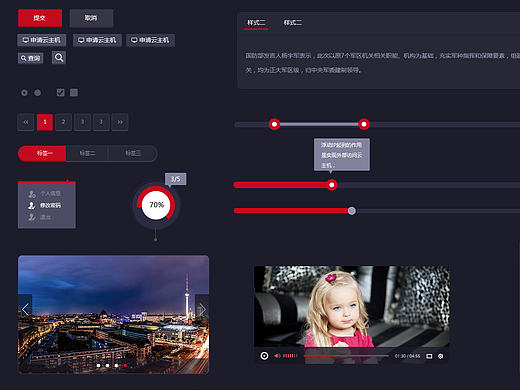
Task: Open 个人信息 in the dropdown menu
Action: (x=50, y=193)
